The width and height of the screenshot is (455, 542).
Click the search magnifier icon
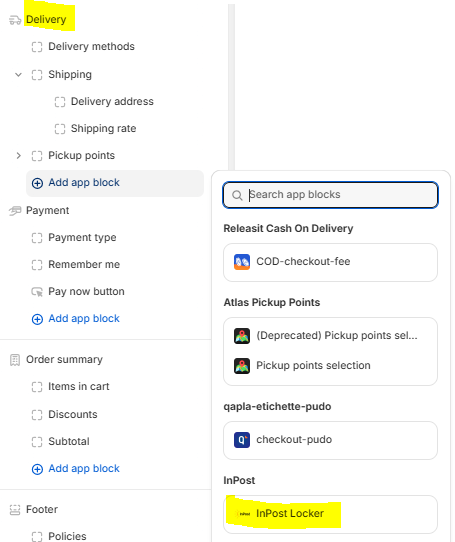(x=237, y=195)
